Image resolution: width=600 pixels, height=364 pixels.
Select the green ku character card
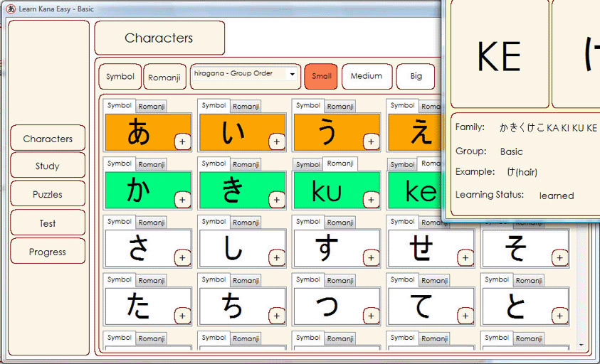(337, 190)
